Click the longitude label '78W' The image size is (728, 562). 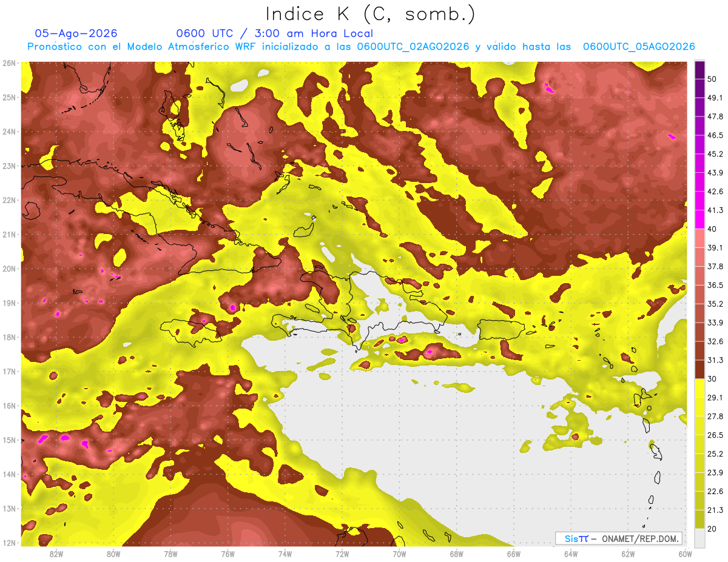pyautogui.click(x=170, y=554)
